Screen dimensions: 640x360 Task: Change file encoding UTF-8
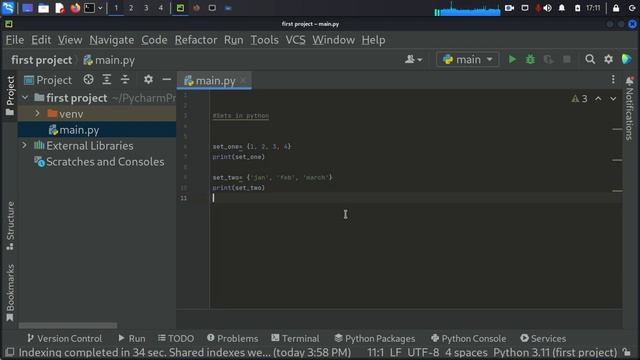point(423,352)
